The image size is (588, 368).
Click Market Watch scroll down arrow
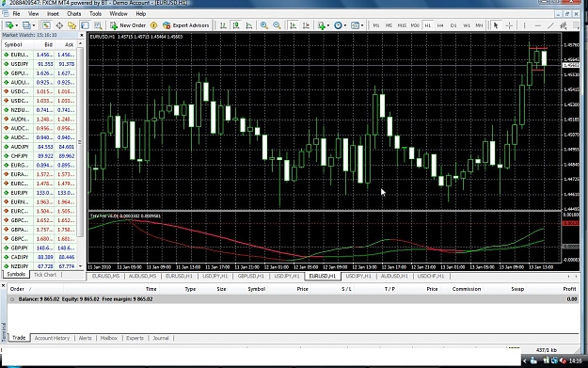pyautogui.click(x=80, y=266)
